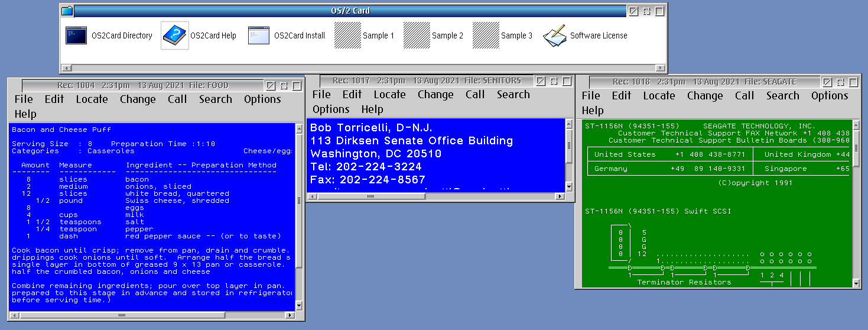Open the Sample 3 icon

(486, 35)
